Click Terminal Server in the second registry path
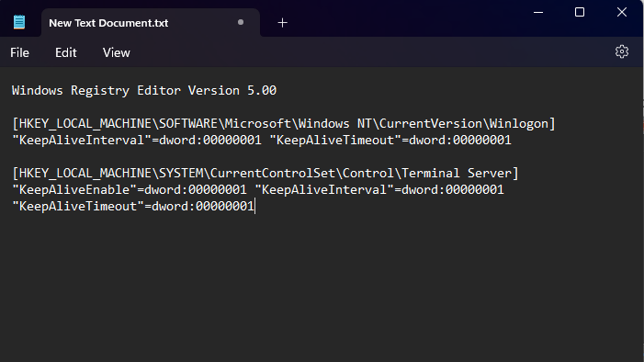The width and height of the screenshot is (644, 362). [457, 173]
